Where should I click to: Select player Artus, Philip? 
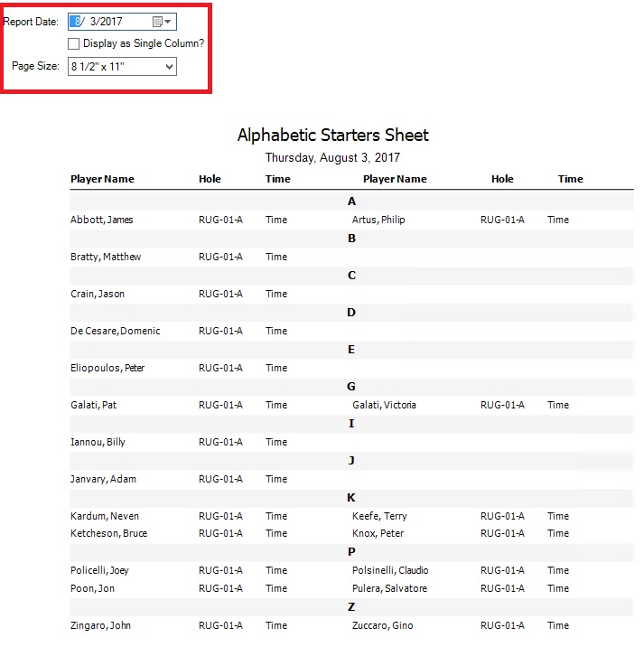coord(379,220)
